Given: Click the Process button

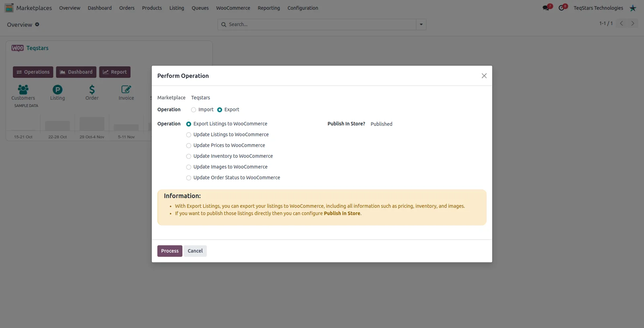Looking at the screenshot, I should coord(170,251).
